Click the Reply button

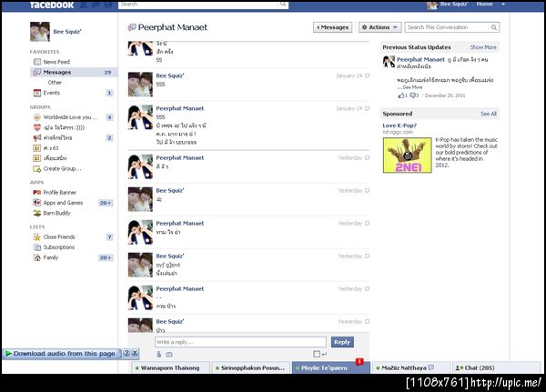pos(342,342)
